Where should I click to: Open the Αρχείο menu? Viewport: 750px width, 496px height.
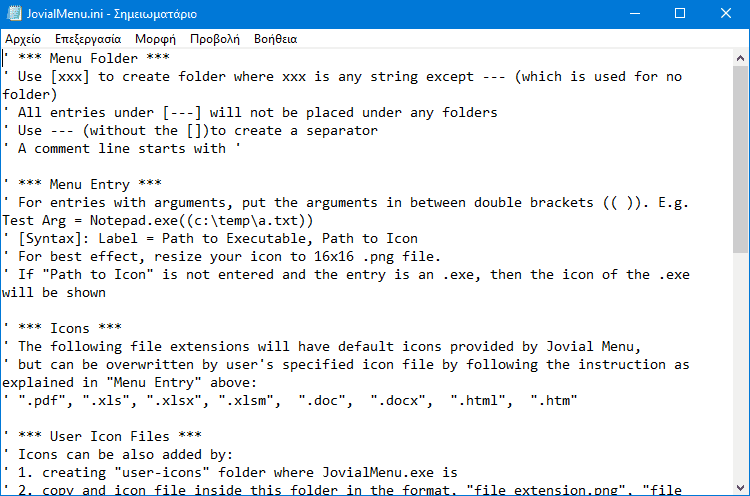(23, 39)
